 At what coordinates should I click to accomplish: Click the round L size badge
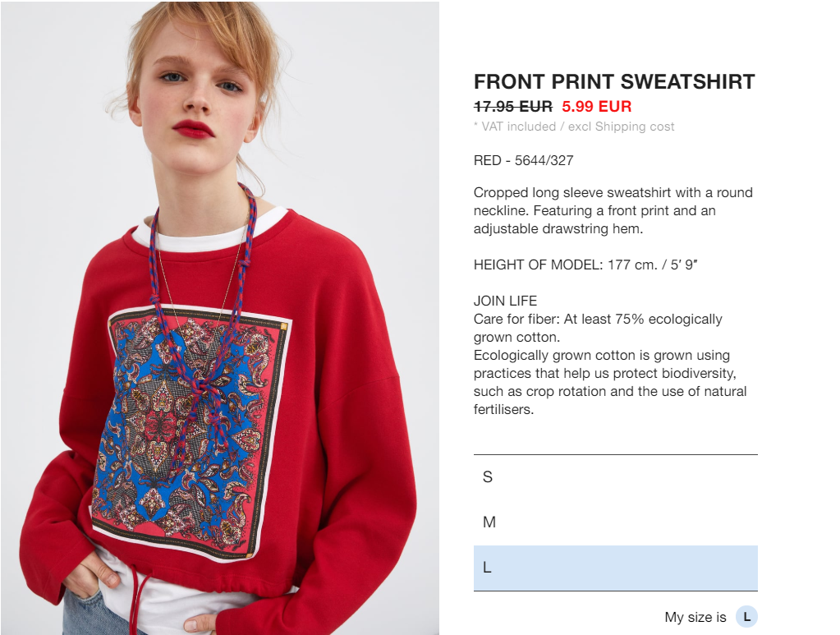click(746, 617)
